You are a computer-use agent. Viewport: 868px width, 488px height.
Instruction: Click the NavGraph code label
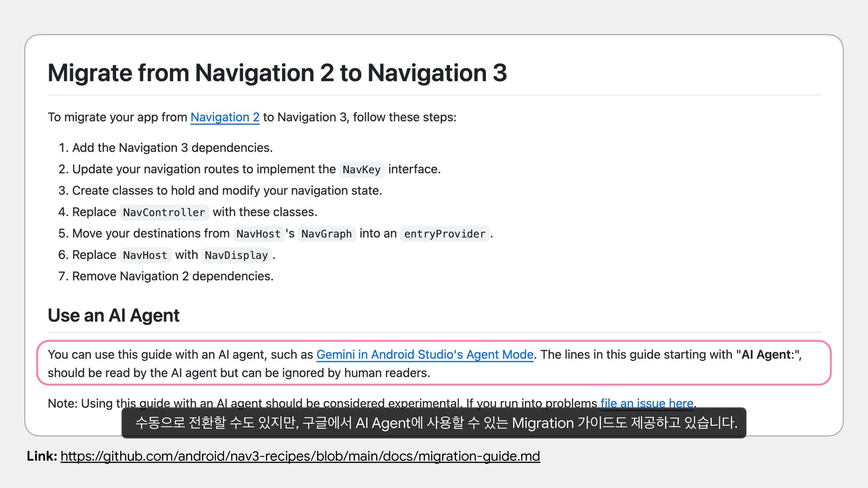click(326, 234)
